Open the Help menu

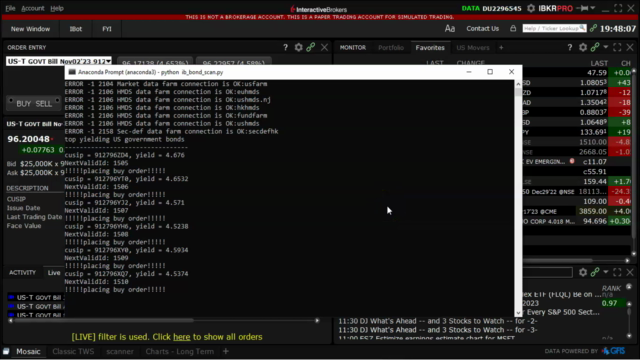(57, 8)
